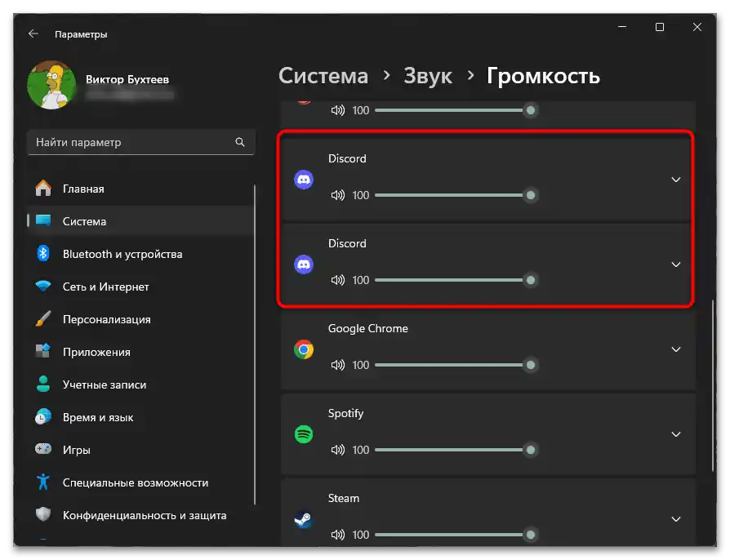Click the Google Chrome app icon

(x=304, y=349)
